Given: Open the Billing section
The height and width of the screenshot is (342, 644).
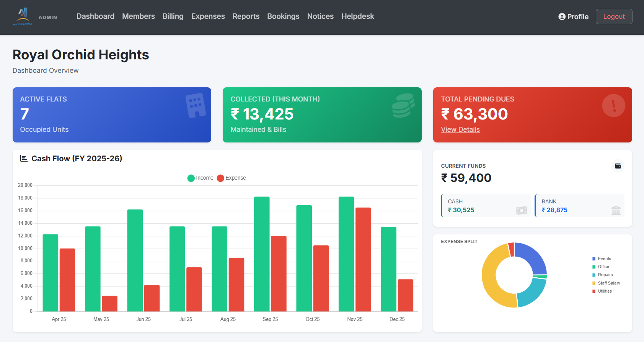Looking at the screenshot, I should 173,16.
